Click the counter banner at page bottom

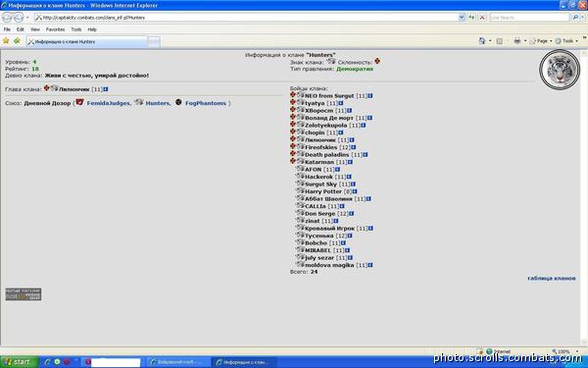(24, 294)
